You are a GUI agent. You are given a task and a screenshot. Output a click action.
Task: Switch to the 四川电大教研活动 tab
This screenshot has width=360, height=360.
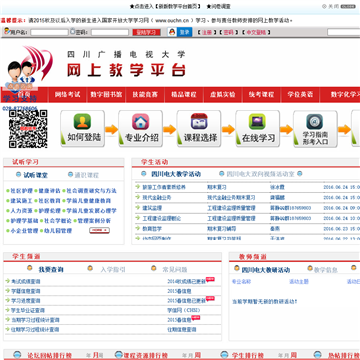[266, 270]
